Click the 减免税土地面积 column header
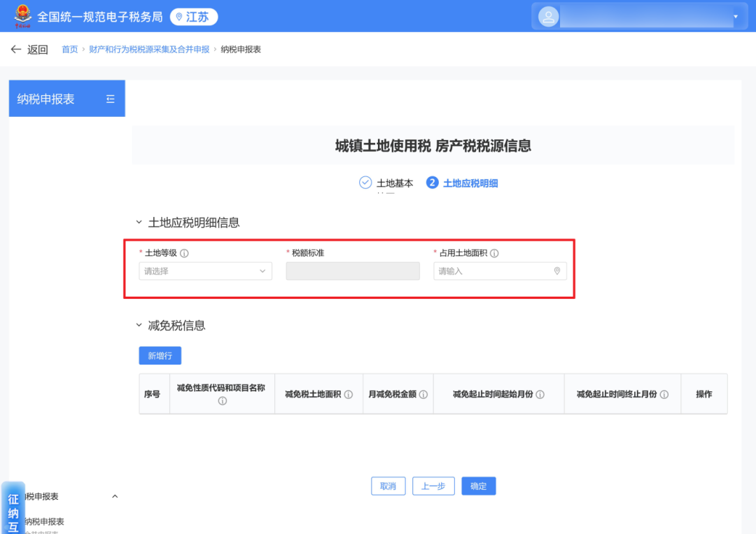 tap(318, 394)
